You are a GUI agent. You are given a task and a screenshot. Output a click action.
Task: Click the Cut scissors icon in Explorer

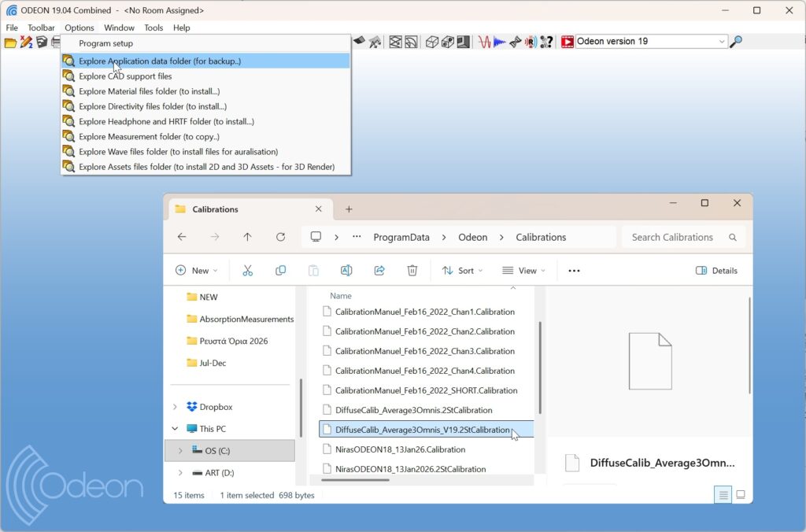[247, 271]
